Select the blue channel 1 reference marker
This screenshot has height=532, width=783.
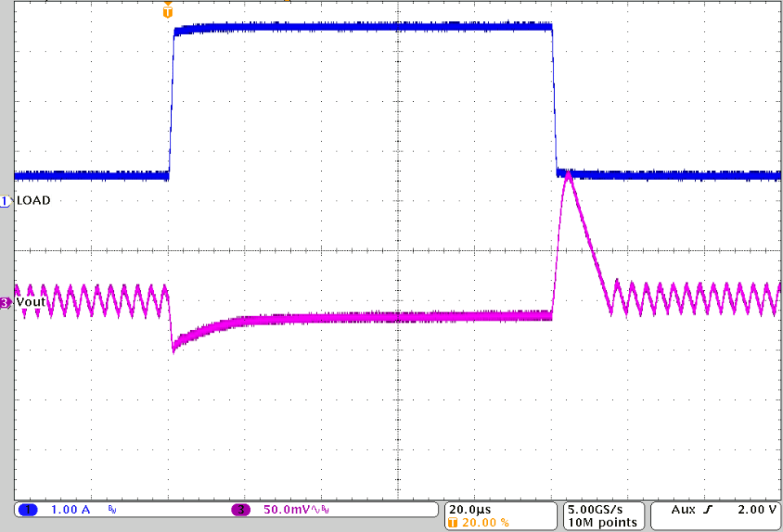[4, 200]
